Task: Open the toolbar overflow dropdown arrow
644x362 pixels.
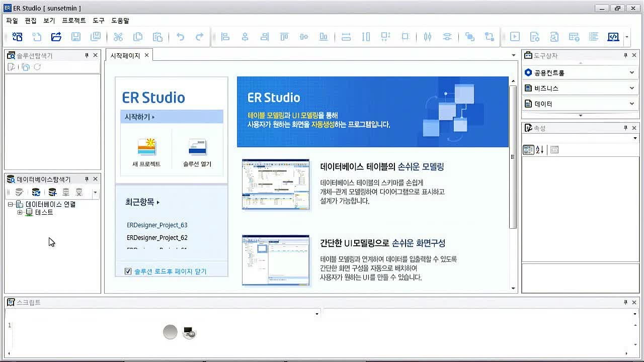Action: [626, 37]
